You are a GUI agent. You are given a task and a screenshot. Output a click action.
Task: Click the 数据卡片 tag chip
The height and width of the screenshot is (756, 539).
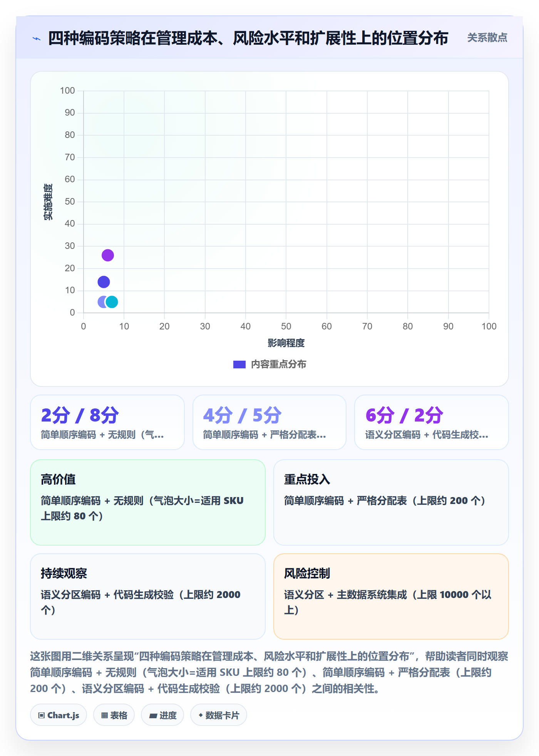[219, 715]
